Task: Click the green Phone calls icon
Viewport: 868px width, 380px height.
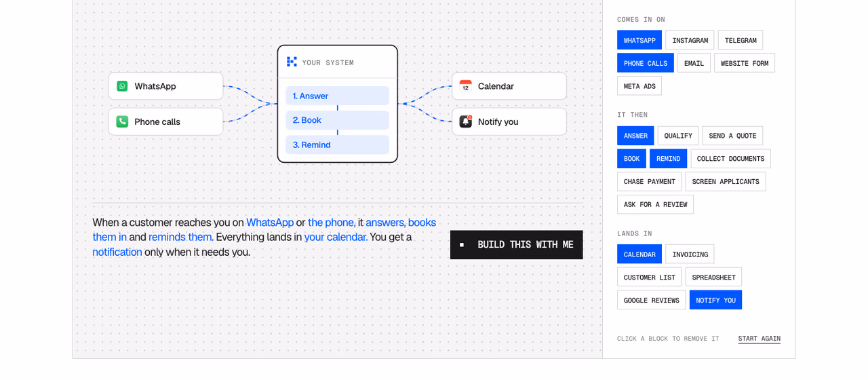Action: [x=122, y=121]
